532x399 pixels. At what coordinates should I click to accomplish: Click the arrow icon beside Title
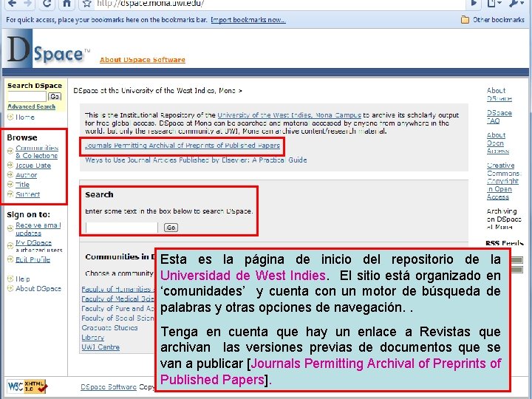coord(10,184)
